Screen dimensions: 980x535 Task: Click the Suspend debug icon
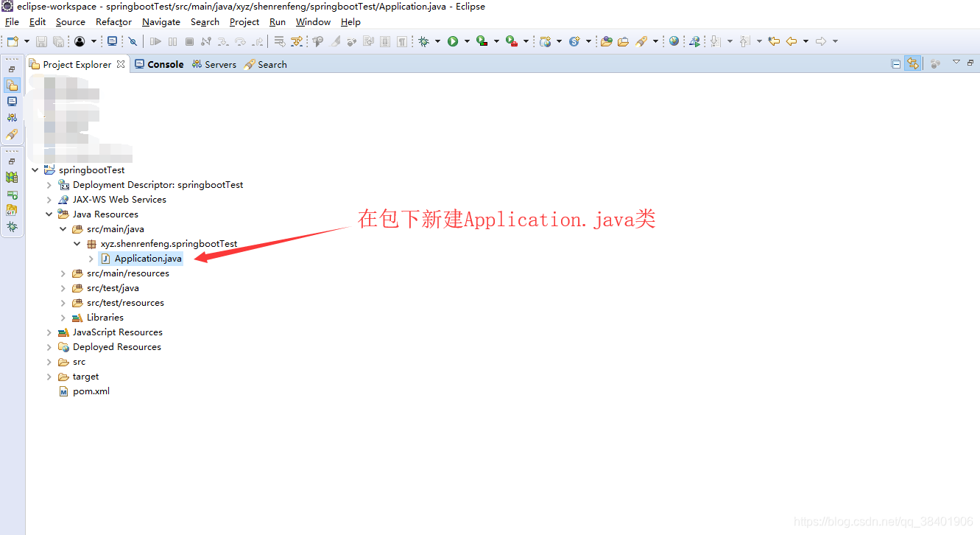click(x=172, y=41)
